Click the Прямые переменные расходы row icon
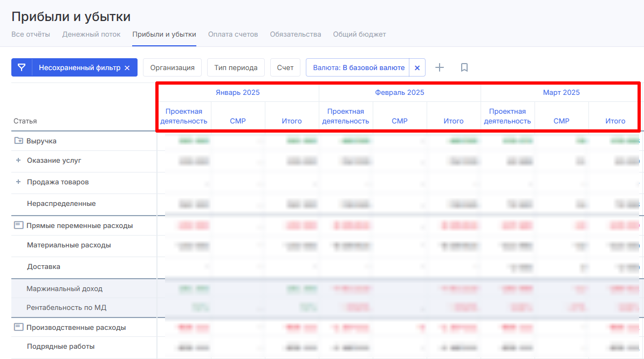 click(18, 225)
